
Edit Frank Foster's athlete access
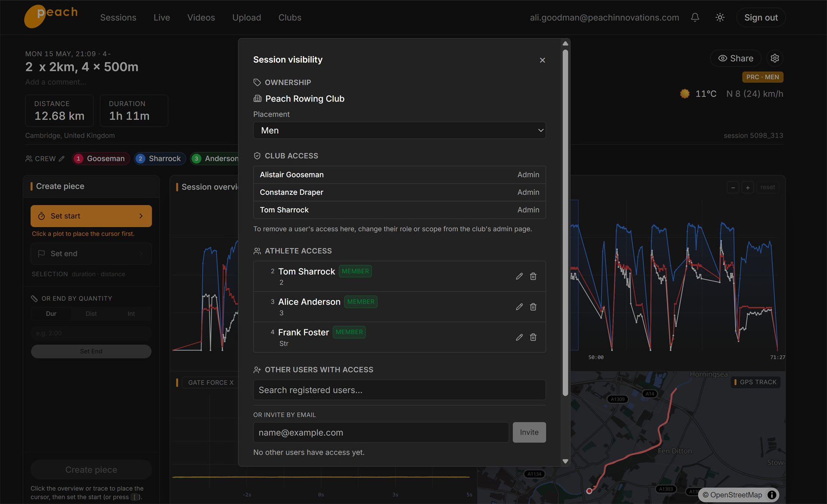click(519, 337)
